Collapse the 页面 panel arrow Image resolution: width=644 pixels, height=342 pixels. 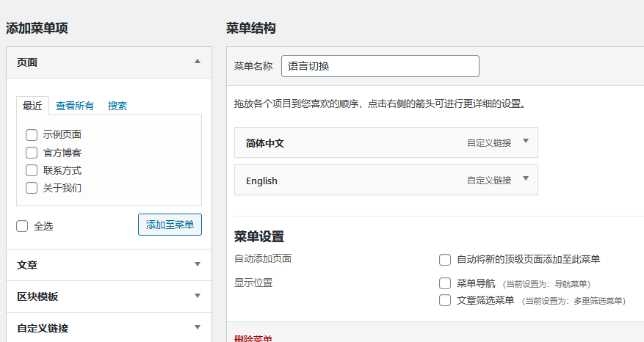tap(198, 61)
